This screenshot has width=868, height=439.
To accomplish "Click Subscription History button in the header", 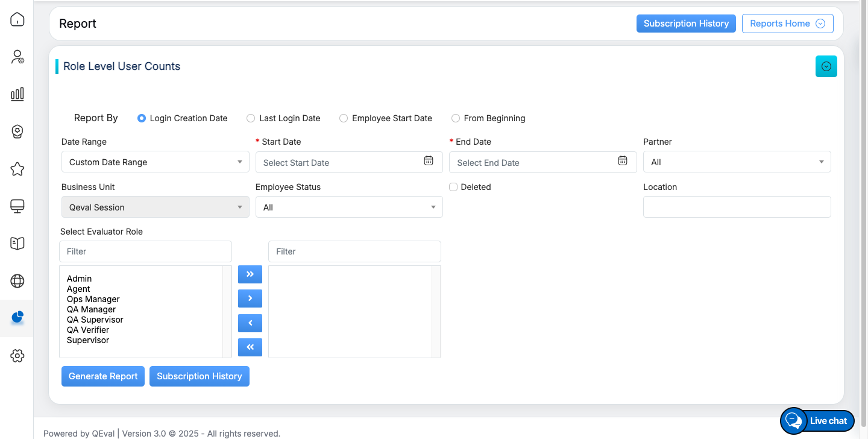I will click(x=686, y=24).
